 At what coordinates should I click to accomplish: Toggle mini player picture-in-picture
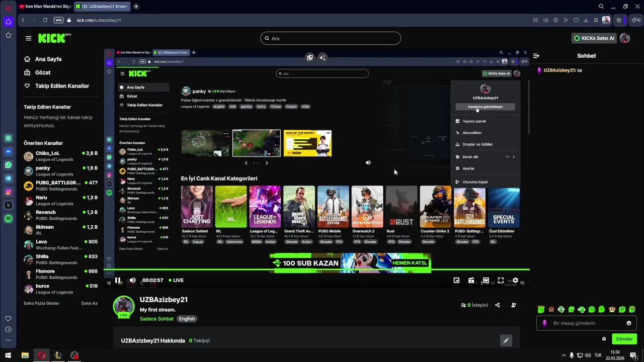pos(456,280)
